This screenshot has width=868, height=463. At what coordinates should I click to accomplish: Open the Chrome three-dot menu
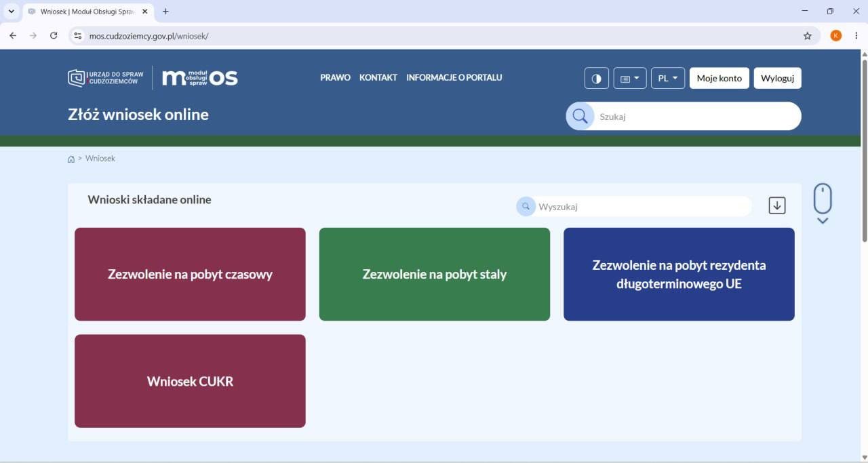tap(857, 36)
